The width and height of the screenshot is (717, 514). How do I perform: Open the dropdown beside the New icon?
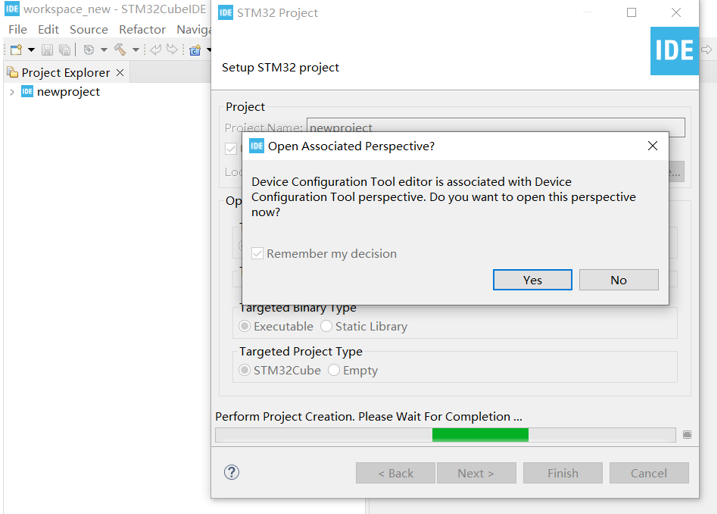31,49
